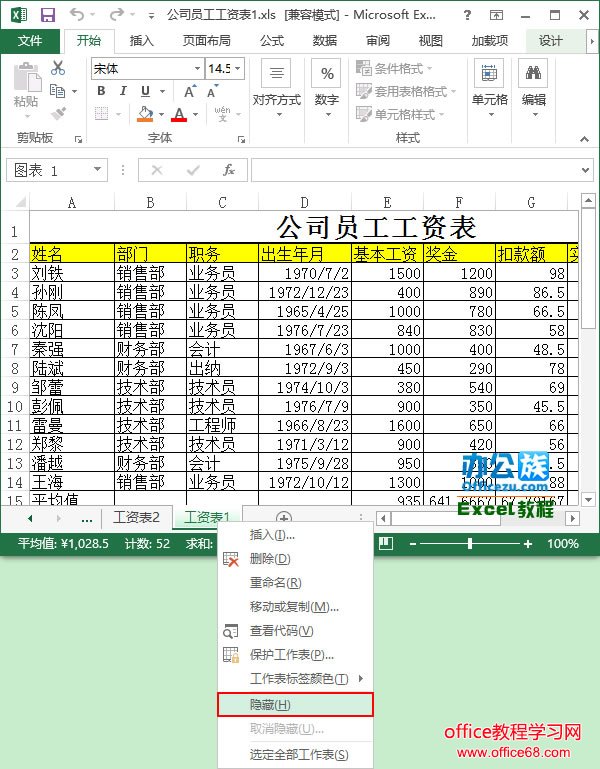Switch to the Insert (插入) tab
Image resolution: width=600 pixels, height=769 pixels.
click(142, 41)
